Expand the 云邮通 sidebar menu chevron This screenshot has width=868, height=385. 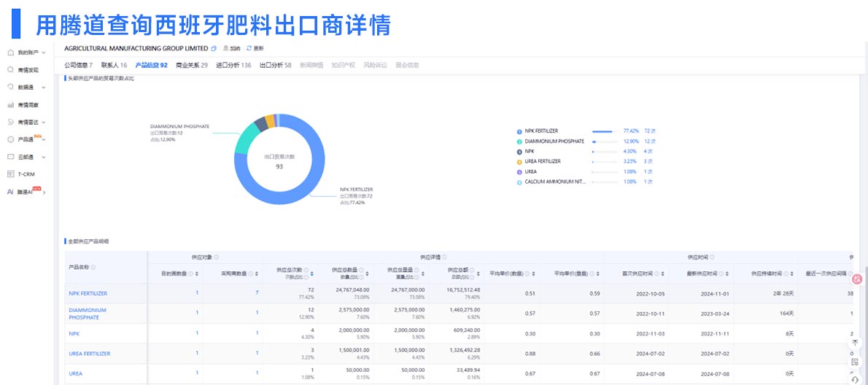[44, 157]
